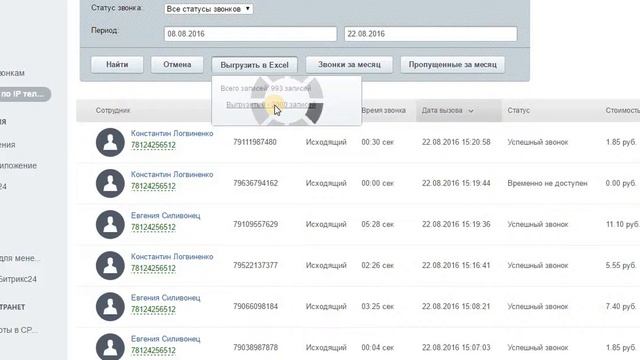The image size is (640, 360).
Task: Click the Выгрузить записи link in popup
Action: pos(271,105)
